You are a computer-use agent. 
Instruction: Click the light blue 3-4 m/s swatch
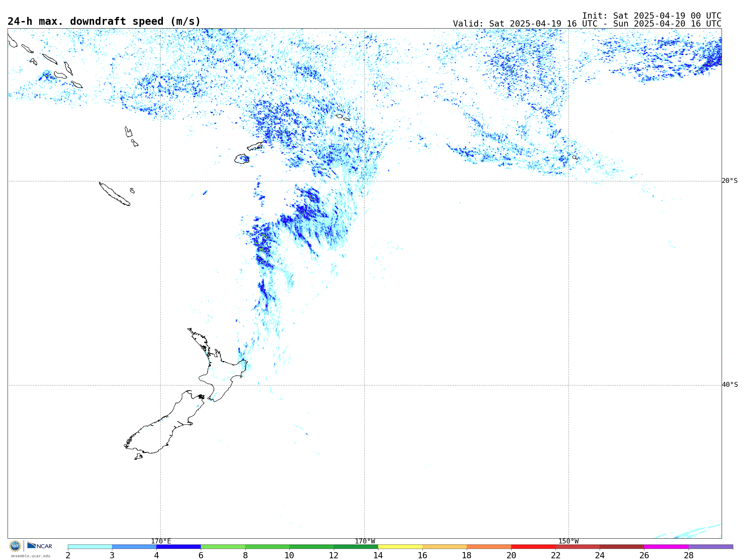pos(134,547)
